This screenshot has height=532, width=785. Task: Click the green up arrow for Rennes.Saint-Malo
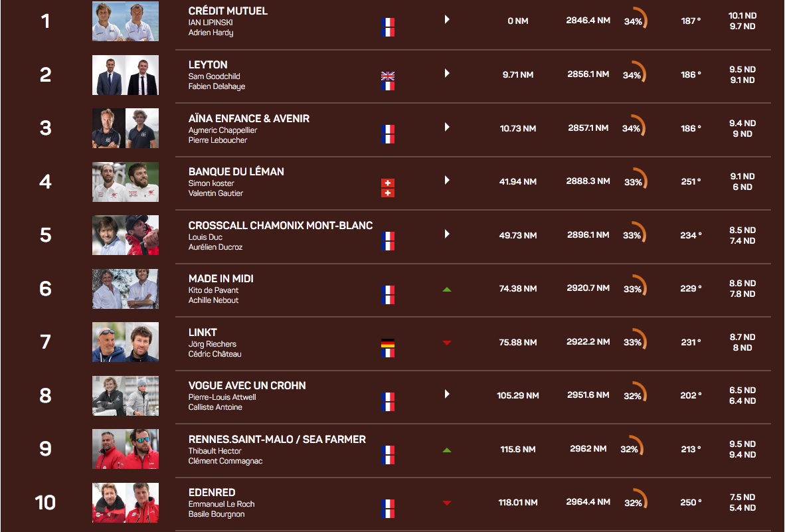[x=447, y=450]
